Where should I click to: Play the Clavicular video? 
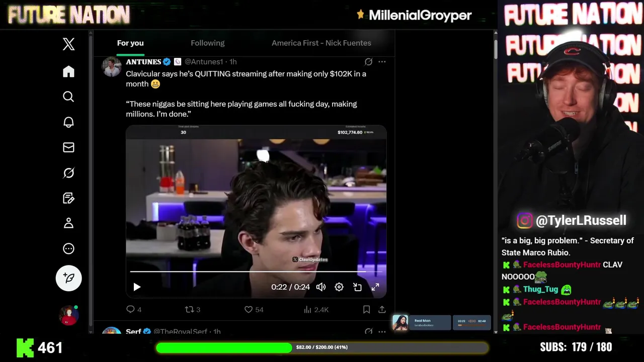[137, 287]
